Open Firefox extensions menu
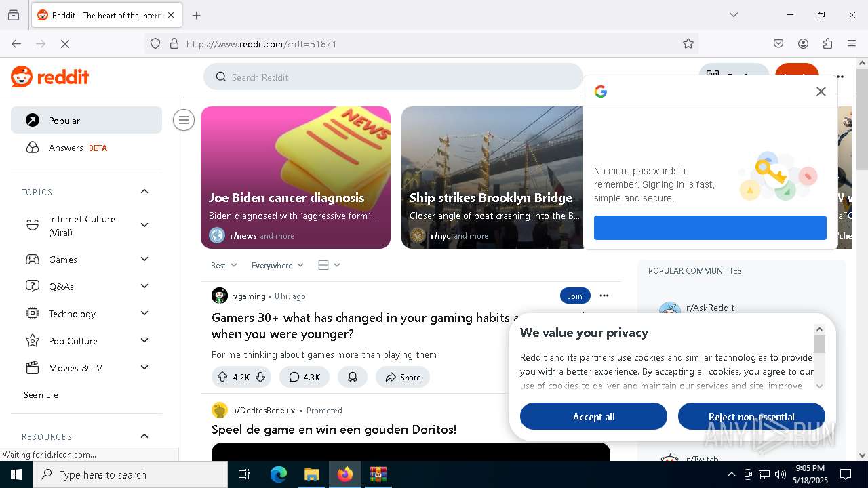The width and height of the screenshot is (868, 488). [827, 43]
